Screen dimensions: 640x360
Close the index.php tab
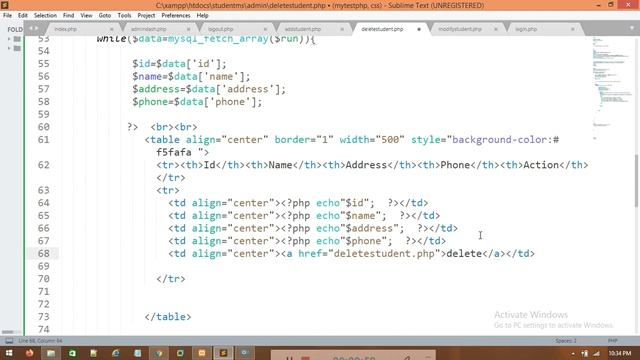(111, 29)
